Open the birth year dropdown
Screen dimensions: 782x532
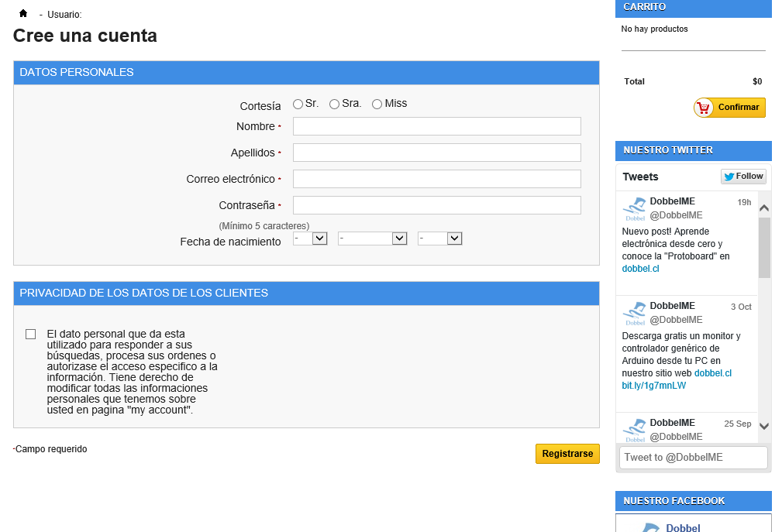(440, 239)
